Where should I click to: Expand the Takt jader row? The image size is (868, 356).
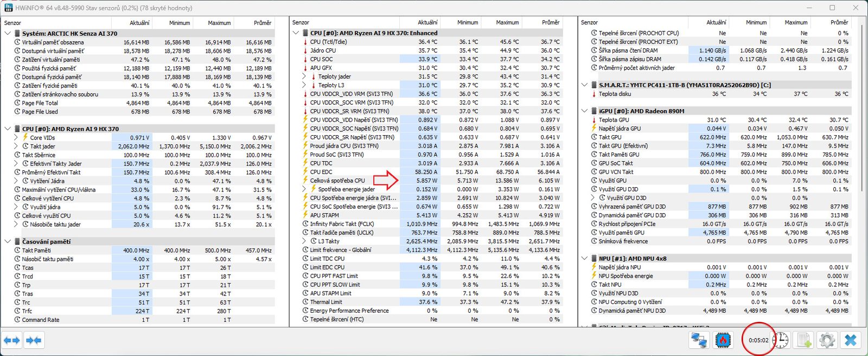[x=16, y=146]
